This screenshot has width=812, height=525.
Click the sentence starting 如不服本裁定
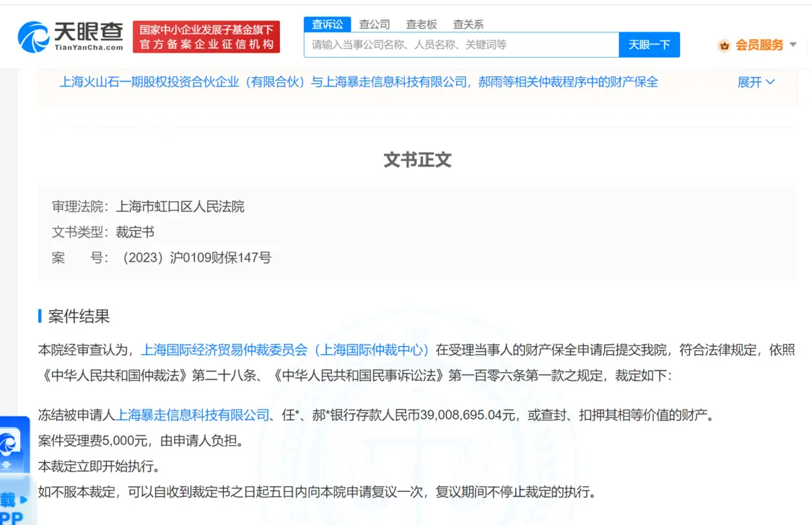tap(318, 491)
